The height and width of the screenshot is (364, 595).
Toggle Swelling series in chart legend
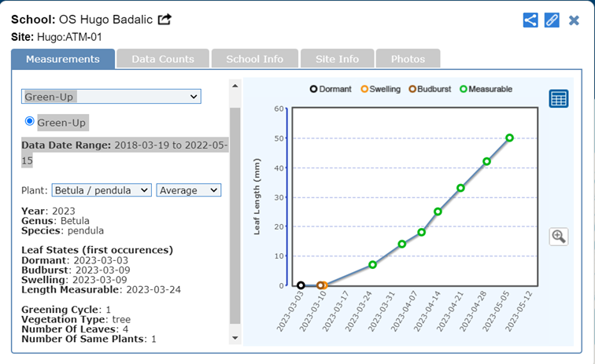381,89
